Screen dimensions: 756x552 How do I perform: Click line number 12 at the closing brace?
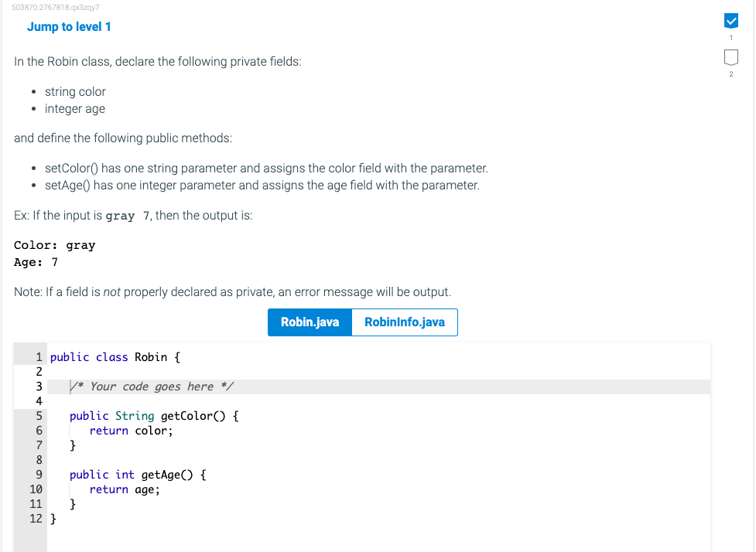(x=36, y=519)
